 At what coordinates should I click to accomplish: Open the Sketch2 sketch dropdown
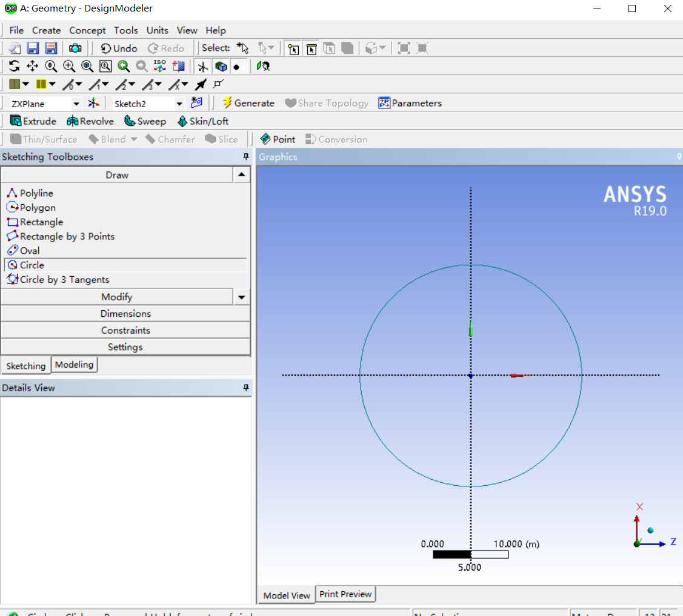pos(179,104)
